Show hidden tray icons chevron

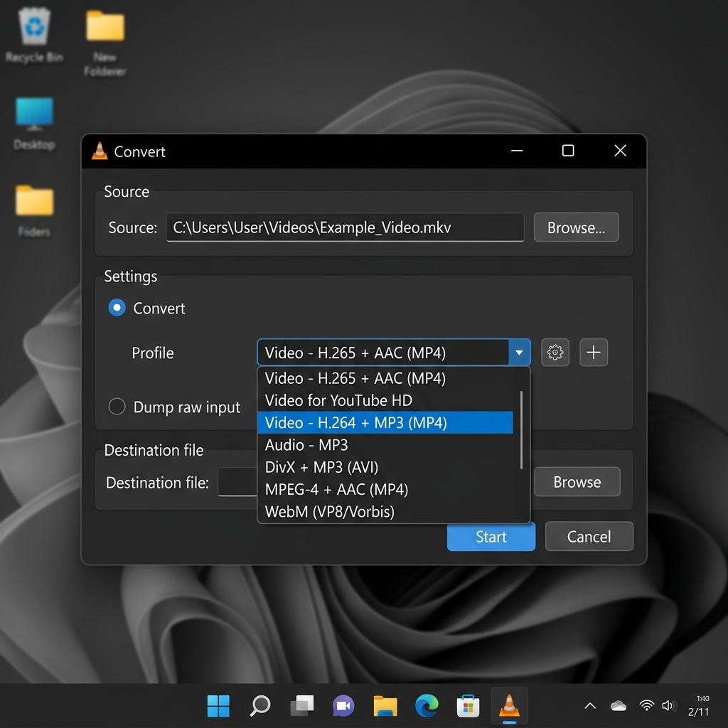(x=589, y=706)
